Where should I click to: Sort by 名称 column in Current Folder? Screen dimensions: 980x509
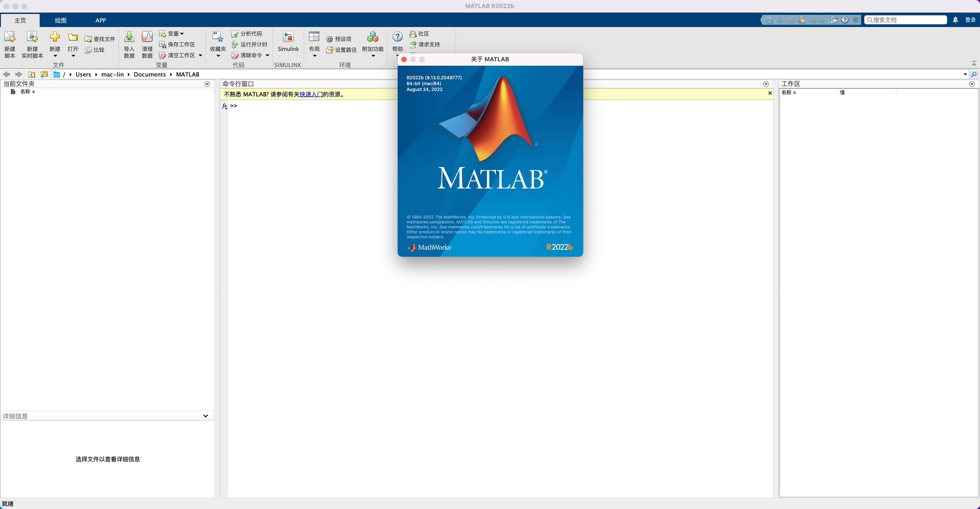(28, 92)
